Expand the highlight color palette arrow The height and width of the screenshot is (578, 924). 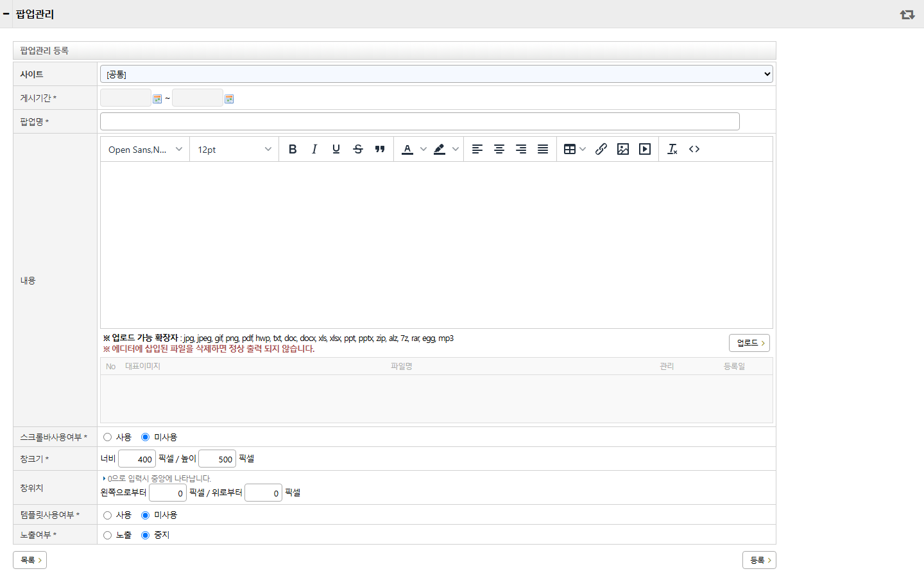pos(456,149)
